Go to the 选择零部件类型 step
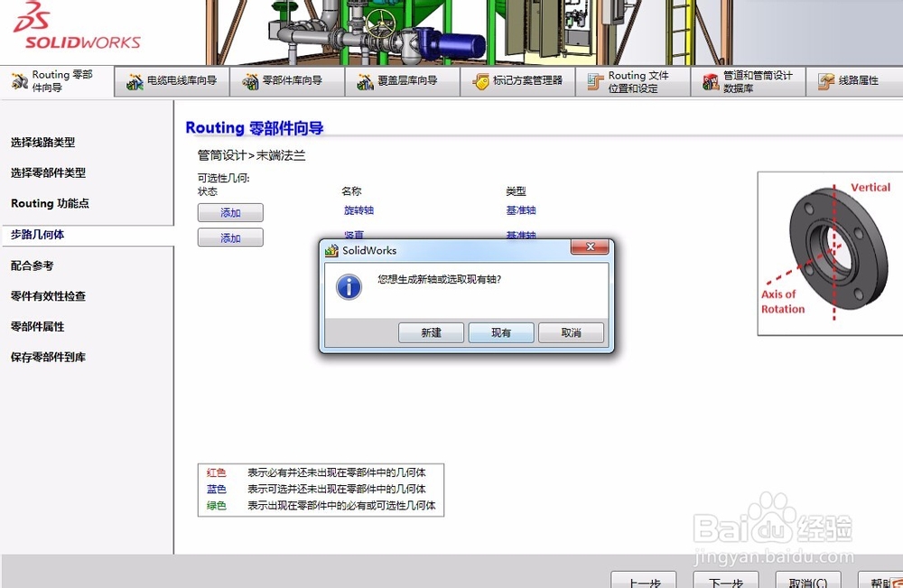903x588 pixels. pyautogui.click(x=49, y=173)
